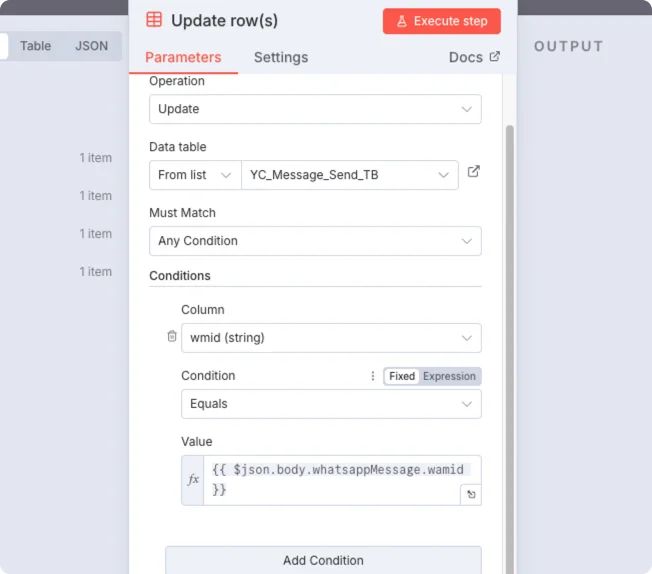Open the Condition dropdown showing Equals
Viewport: 652px width, 574px height.
(x=331, y=404)
